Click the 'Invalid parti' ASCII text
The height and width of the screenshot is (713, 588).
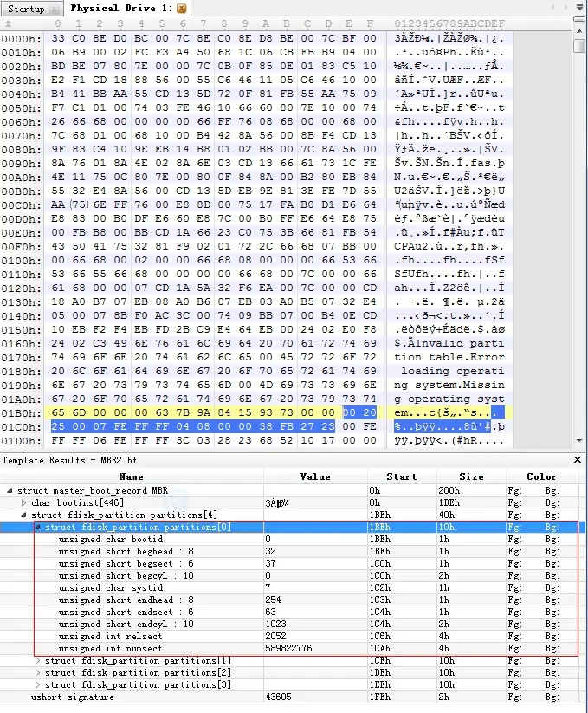(460, 343)
